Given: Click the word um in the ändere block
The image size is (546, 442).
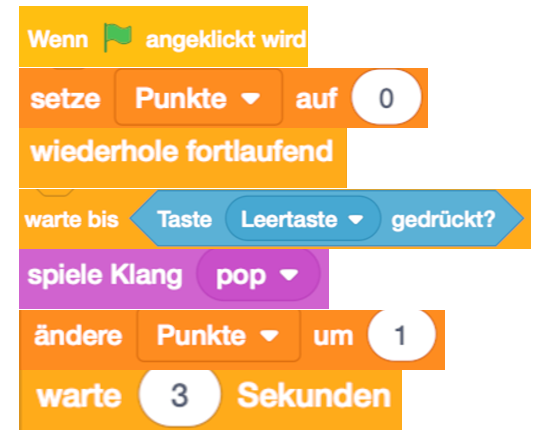Looking at the screenshot, I should pos(333,337).
